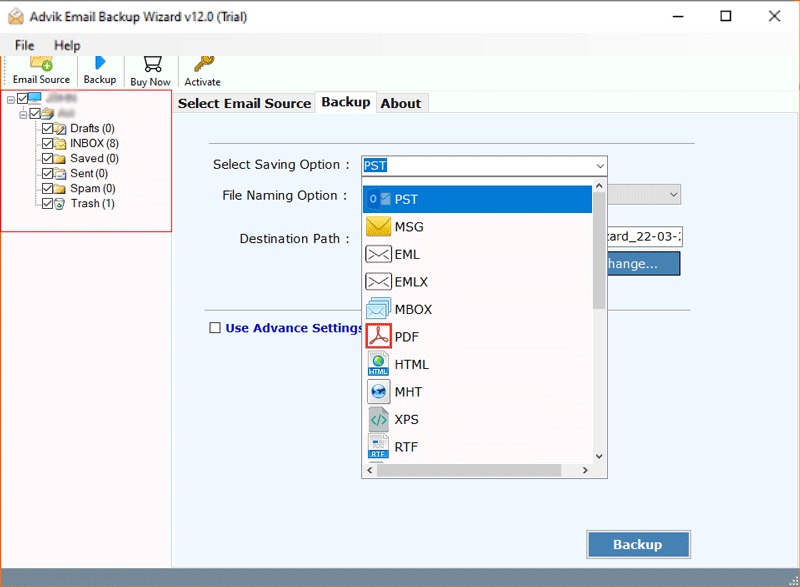
Task: Click the vertical scrollbar thumb in list
Action: [599, 250]
